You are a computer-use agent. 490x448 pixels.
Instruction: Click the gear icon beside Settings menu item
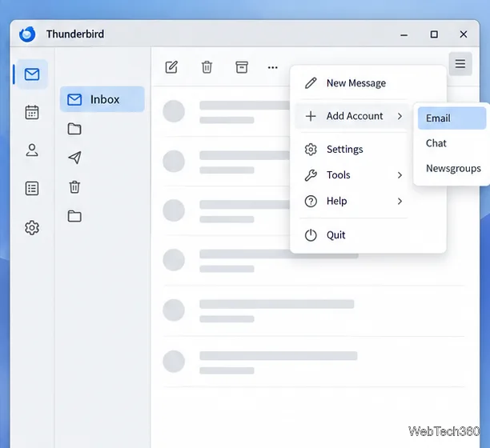click(x=311, y=150)
